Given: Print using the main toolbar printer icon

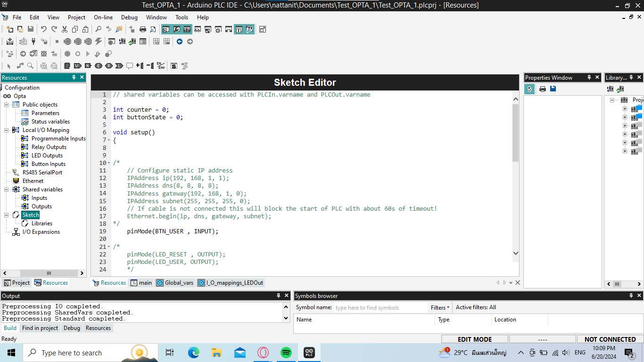Looking at the screenshot, I should (142, 29).
